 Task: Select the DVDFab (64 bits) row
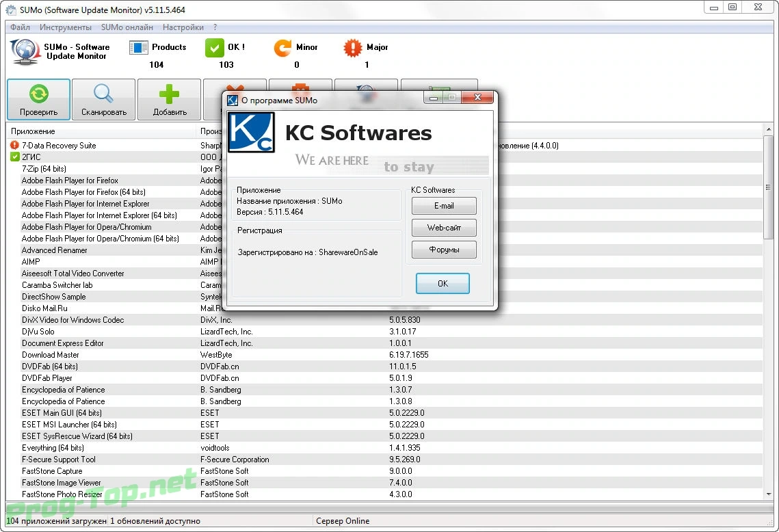385,367
